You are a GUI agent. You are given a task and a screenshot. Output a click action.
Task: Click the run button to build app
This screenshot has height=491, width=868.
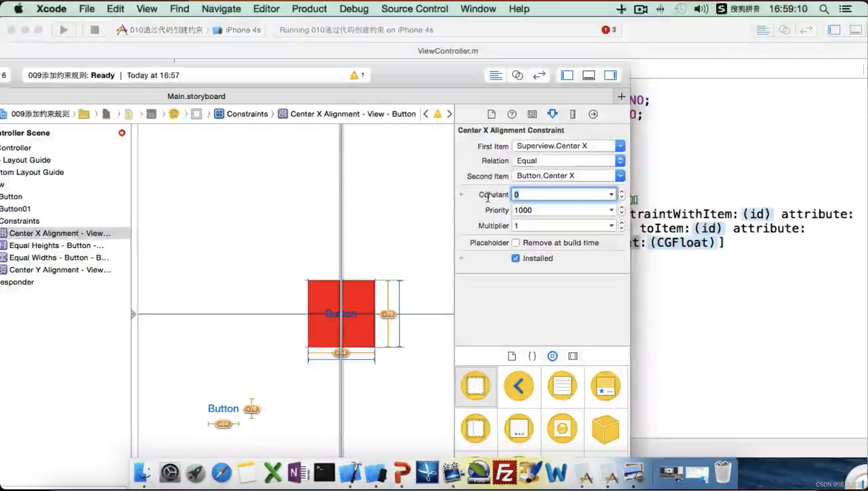click(64, 29)
